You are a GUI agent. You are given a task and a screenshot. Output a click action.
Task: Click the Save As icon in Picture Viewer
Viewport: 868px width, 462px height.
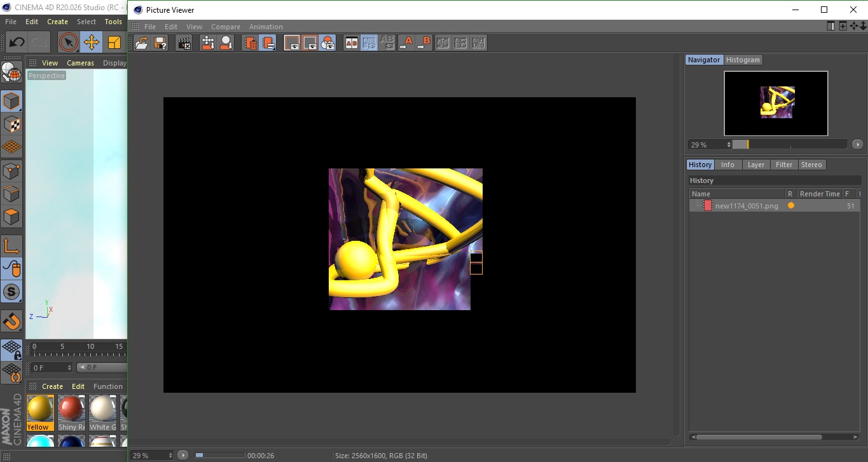click(x=160, y=43)
